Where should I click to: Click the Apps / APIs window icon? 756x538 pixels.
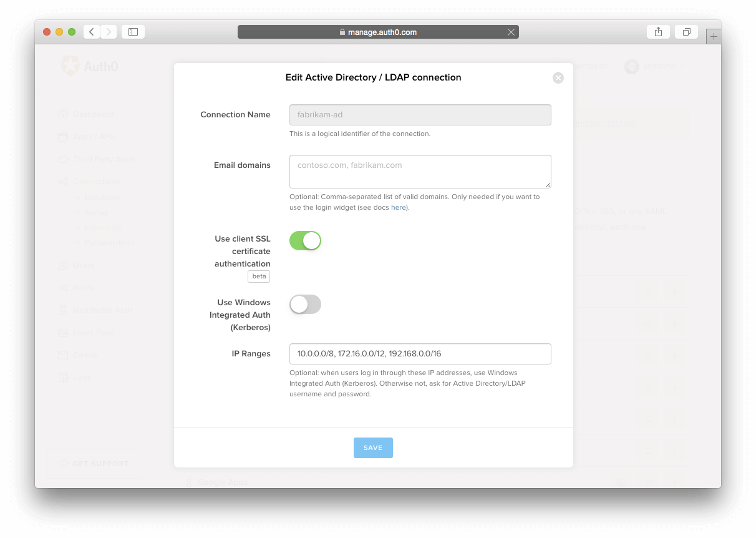tap(62, 137)
